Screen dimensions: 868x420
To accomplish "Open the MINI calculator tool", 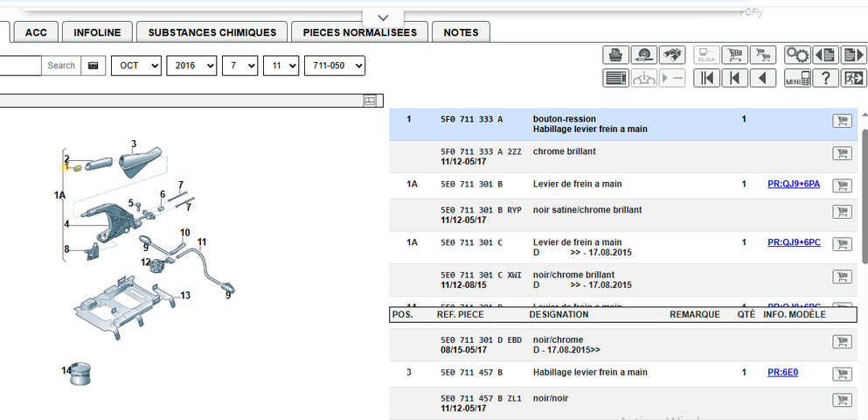I will pyautogui.click(x=796, y=78).
